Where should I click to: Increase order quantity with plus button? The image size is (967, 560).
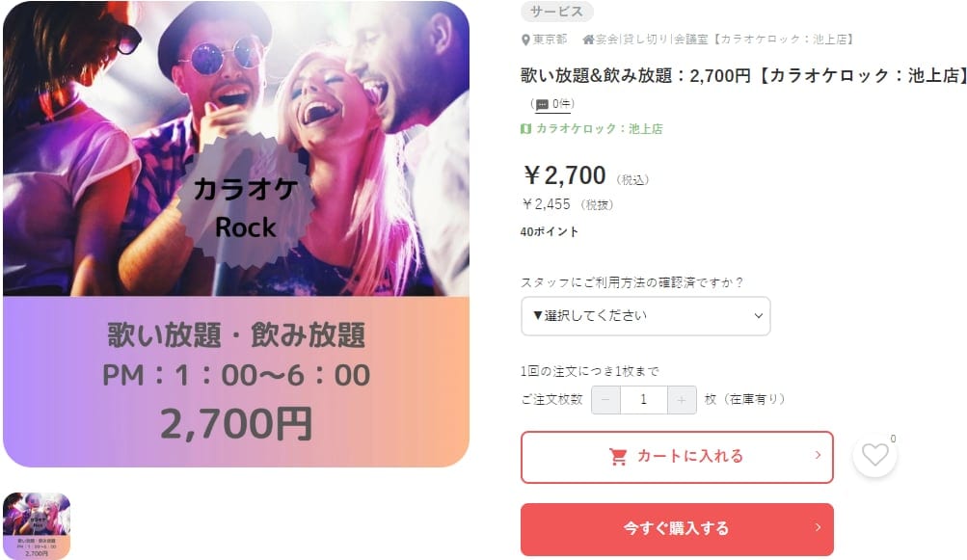682,400
